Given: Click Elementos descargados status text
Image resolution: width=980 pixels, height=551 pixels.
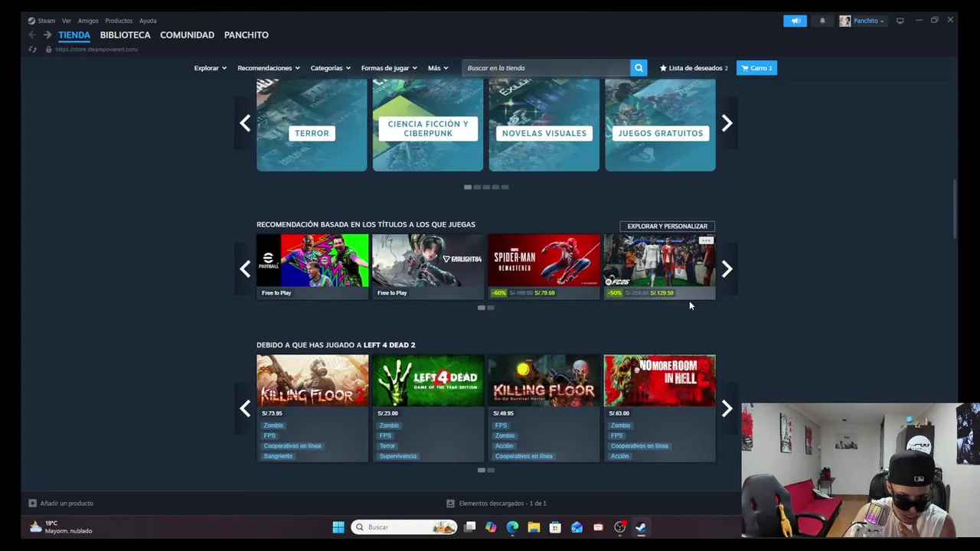Looking at the screenshot, I should click(502, 504).
